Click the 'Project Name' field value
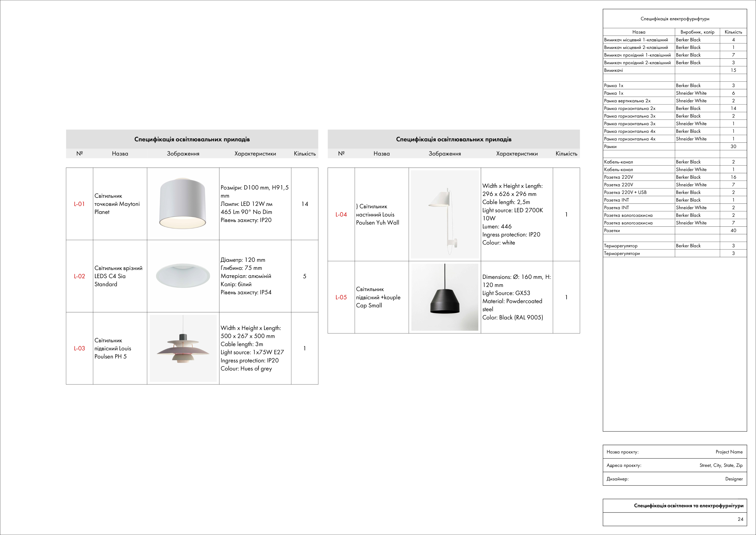 point(729,452)
